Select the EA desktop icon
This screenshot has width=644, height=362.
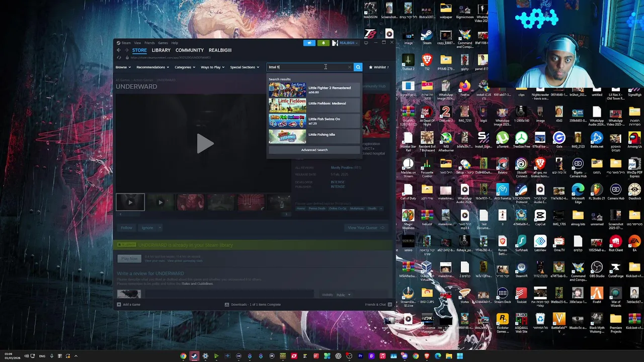(x=634, y=243)
